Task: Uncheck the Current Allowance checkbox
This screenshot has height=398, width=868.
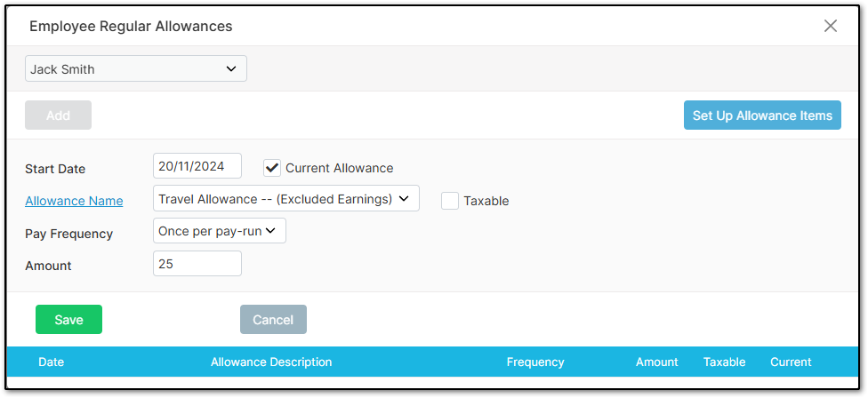Action: pos(272,168)
